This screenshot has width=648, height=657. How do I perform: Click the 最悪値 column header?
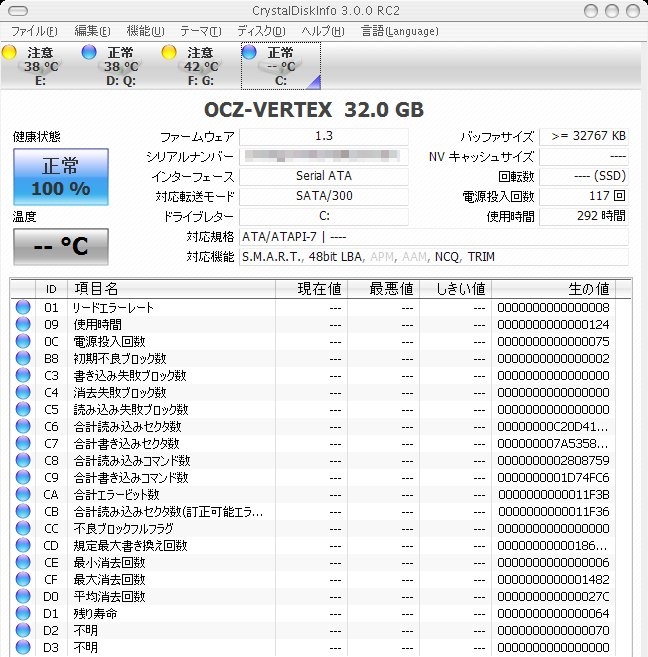(x=384, y=289)
